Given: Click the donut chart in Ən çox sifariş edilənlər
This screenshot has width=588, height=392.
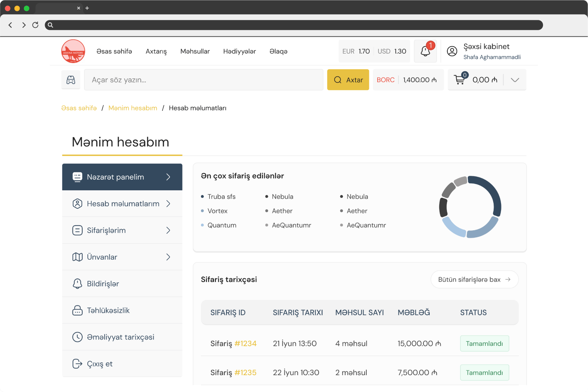Looking at the screenshot, I should (470, 207).
